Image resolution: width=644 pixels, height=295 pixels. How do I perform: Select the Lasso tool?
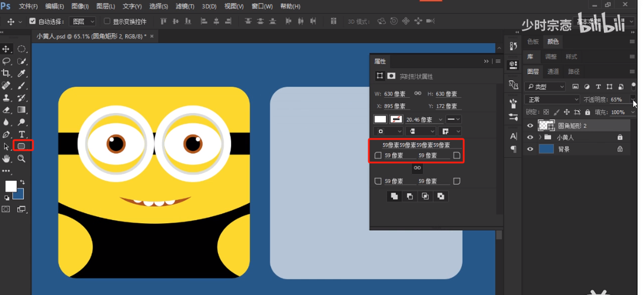pyautogui.click(x=6, y=61)
